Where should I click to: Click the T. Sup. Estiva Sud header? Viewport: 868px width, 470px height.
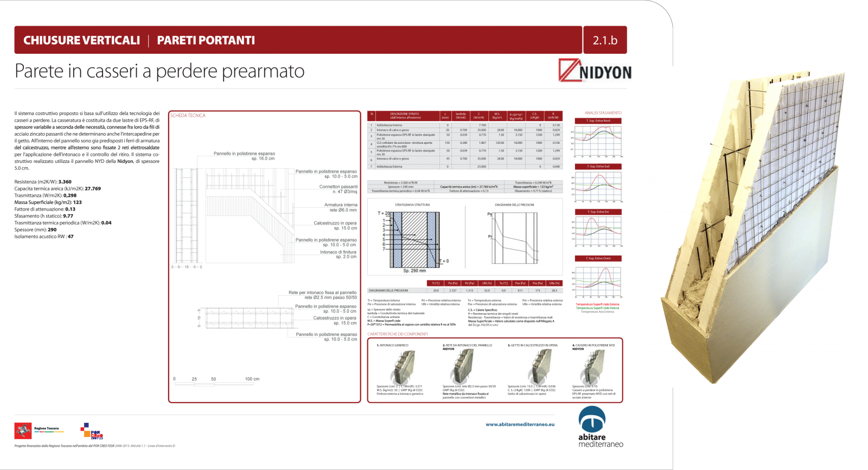pyautogui.click(x=598, y=167)
